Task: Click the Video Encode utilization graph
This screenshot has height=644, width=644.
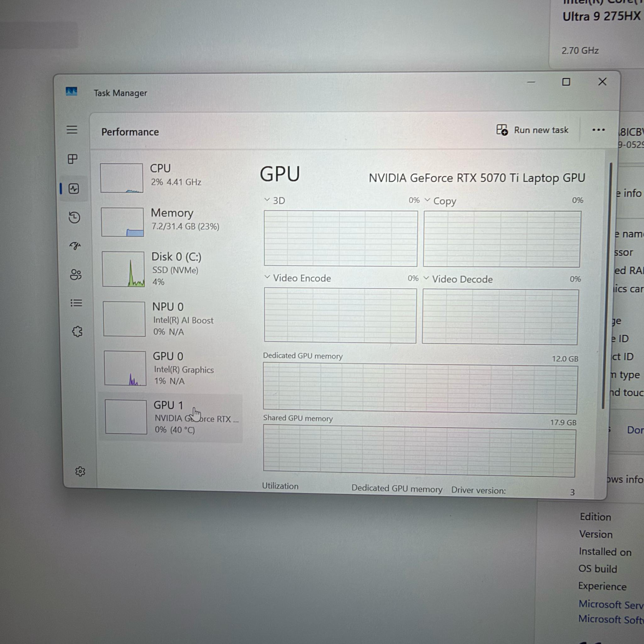Action: coord(340,315)
